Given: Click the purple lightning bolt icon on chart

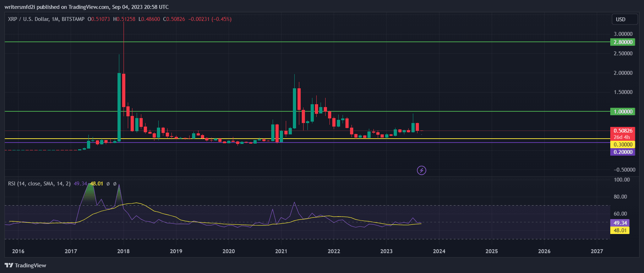Looking at the screenshot, I should pos(421,171).
